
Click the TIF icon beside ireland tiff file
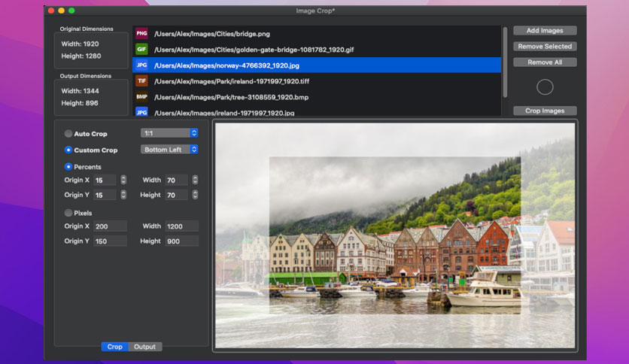[141, 80]
